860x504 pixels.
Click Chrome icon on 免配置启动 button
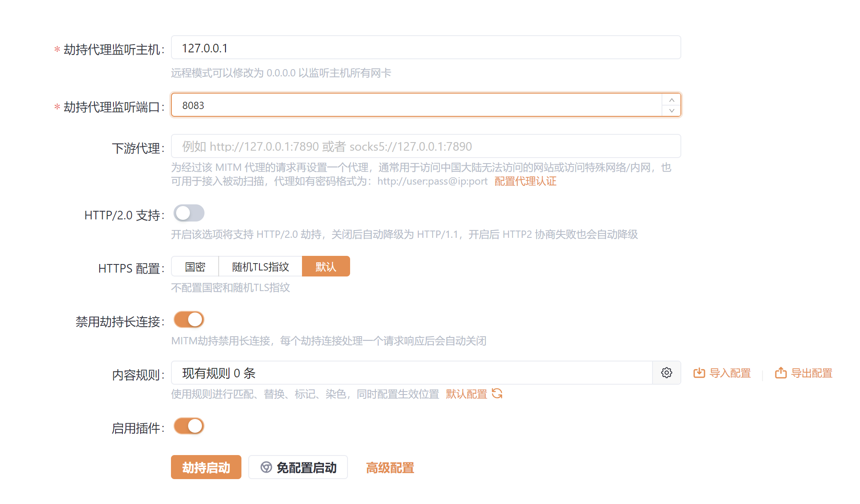click(x=266, y=467)
